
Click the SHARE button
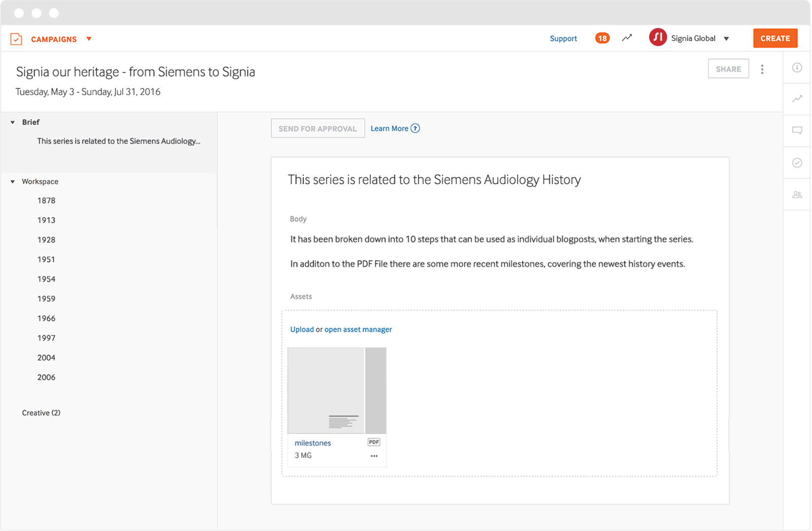pos(728,69)
